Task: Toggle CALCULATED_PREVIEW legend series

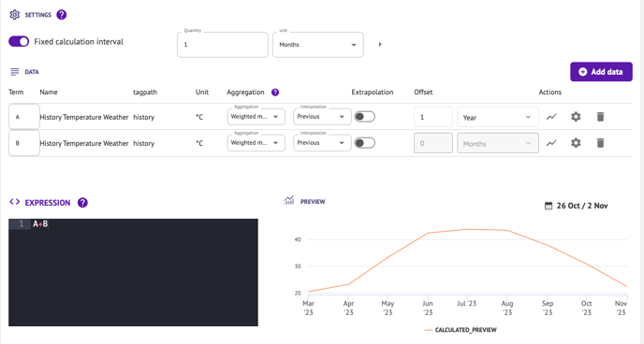Action: (461, 330)
